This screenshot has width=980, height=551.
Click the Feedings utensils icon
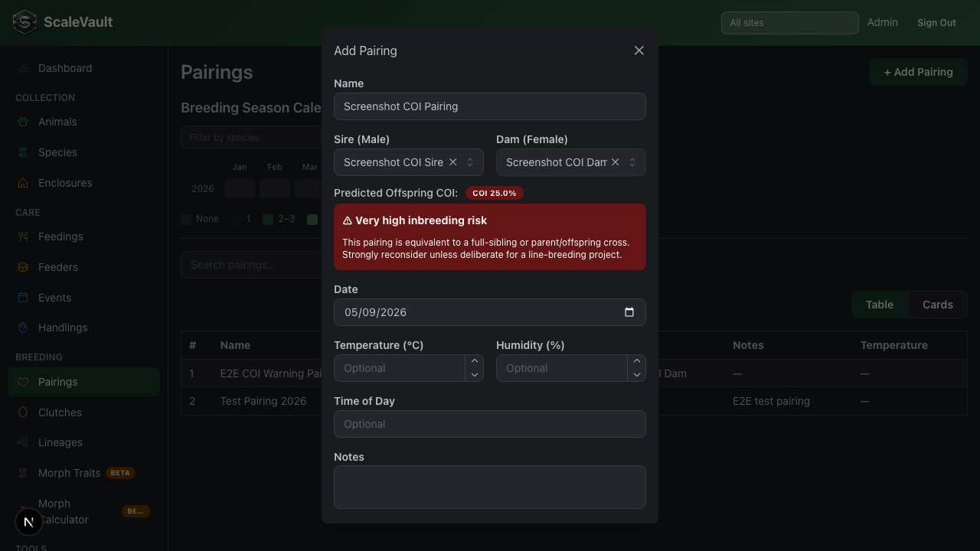click(23, 236)
